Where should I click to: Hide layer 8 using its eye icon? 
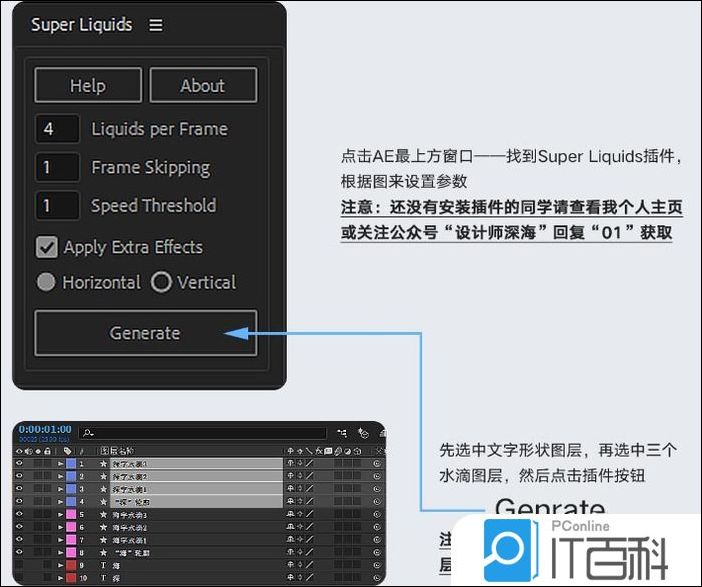coord(19,553)
